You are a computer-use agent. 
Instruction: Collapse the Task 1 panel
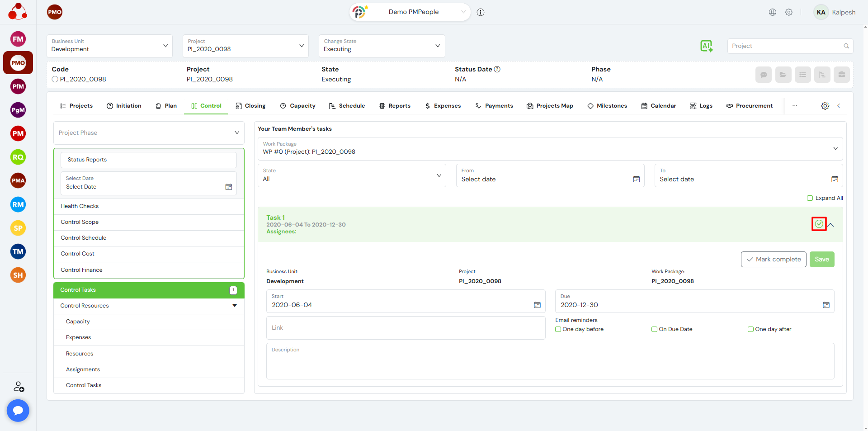pyautogui.click(x=831, y=225)
